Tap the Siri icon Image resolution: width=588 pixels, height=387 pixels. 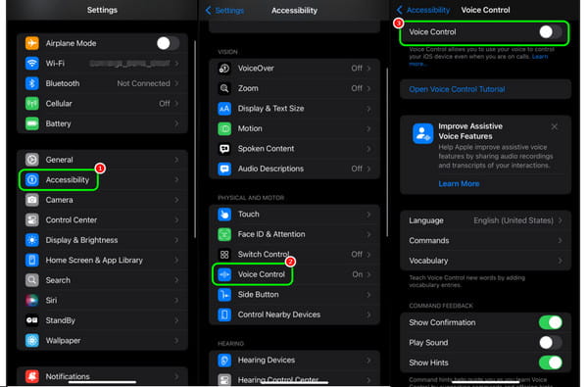(32, 301)
